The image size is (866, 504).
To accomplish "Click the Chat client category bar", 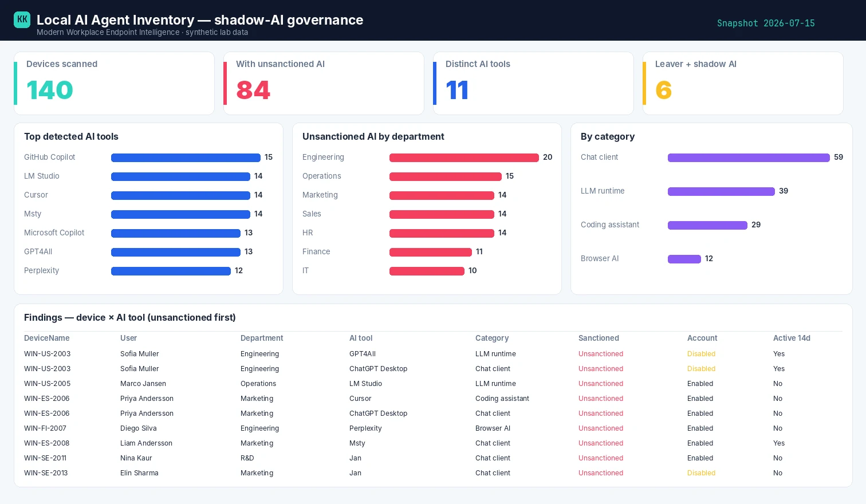I will click(x=749, y=157).
